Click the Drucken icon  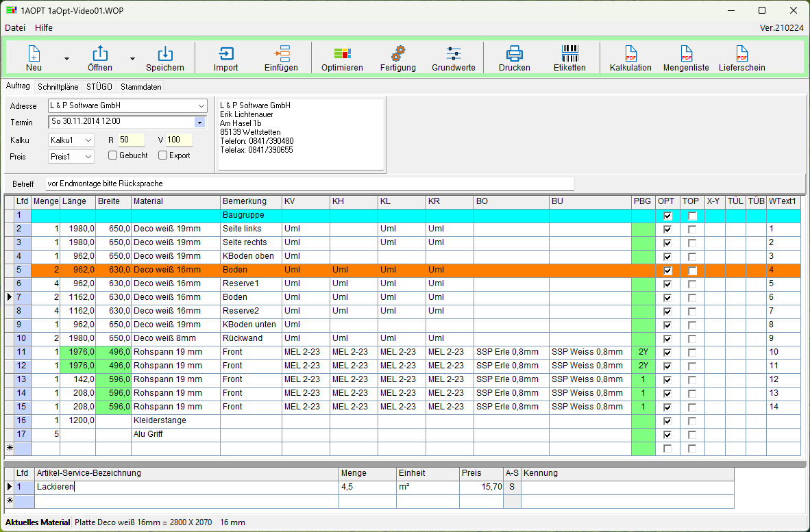[514, 58]
